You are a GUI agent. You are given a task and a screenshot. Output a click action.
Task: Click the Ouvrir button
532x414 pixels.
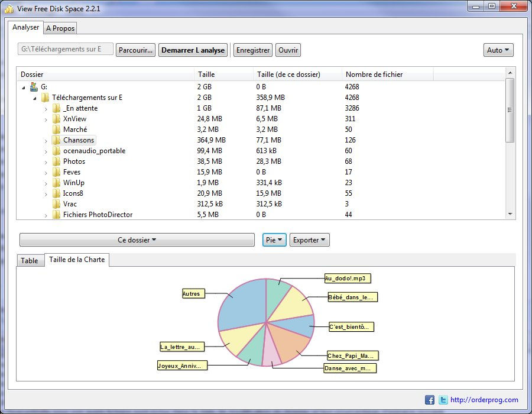pos(288,50)
